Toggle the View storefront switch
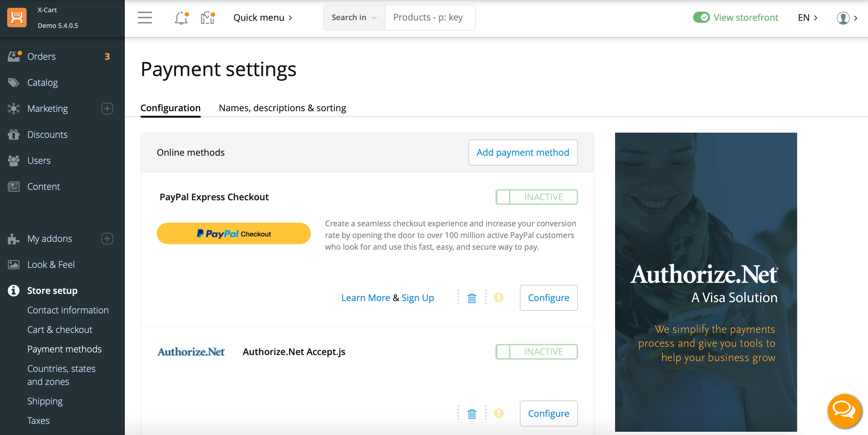The image size is (868, 435). point(701,18)
